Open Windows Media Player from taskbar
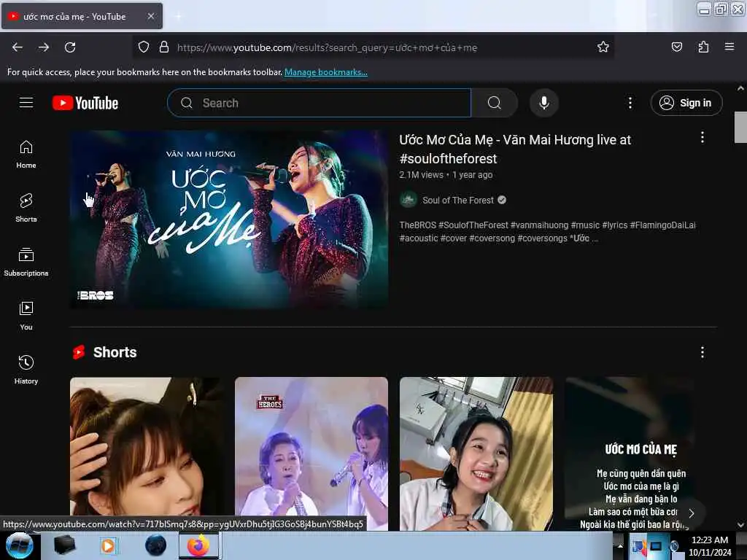The height and width of the screenshot is (560, 747). tap(108, 545)
